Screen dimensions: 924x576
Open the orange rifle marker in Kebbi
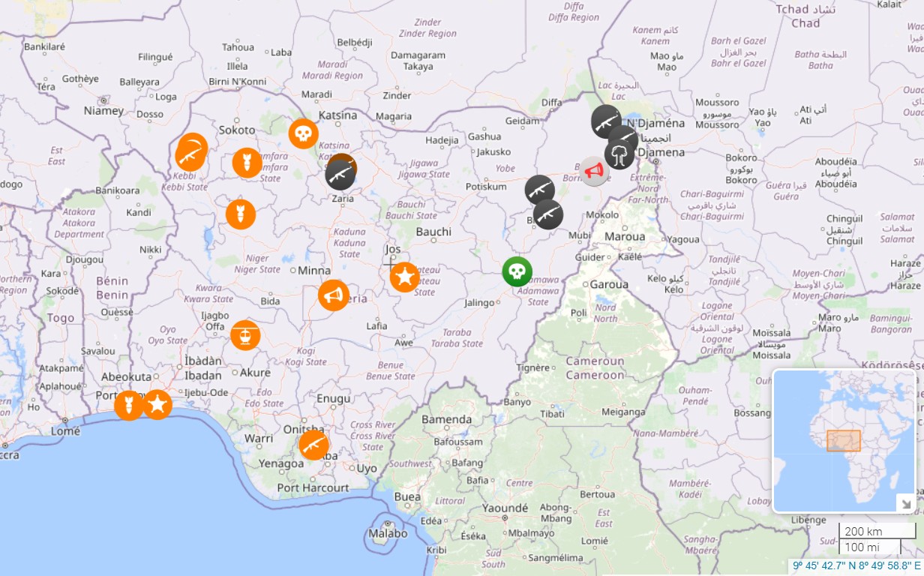tap(190, 154)
